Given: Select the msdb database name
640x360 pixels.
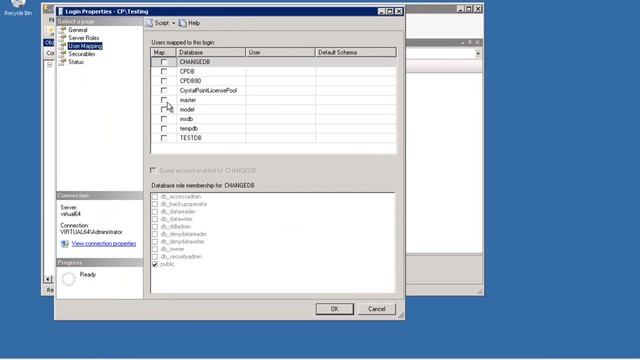Looking at the screenshot, I should [186, 119].
